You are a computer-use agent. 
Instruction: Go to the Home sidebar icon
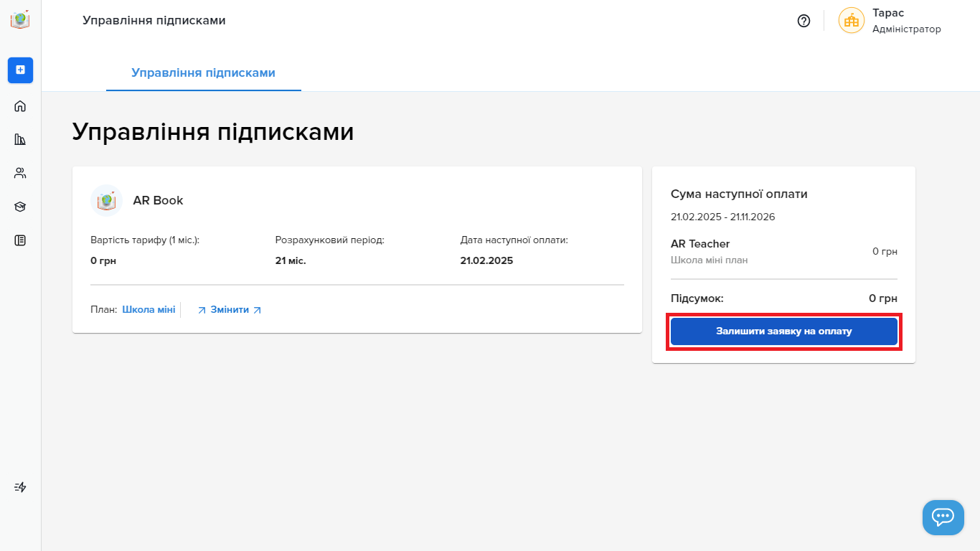click(x=20, y=106)
